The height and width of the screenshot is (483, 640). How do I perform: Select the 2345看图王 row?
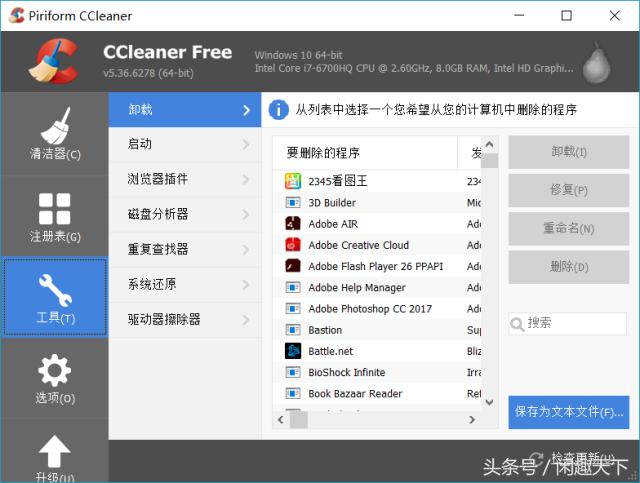(377, 181)
